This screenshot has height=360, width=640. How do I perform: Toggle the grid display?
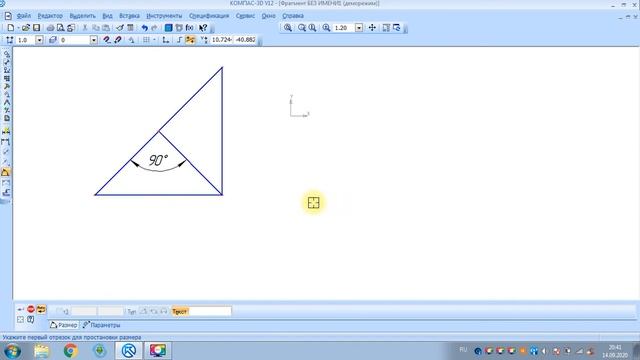pos(146,40)
